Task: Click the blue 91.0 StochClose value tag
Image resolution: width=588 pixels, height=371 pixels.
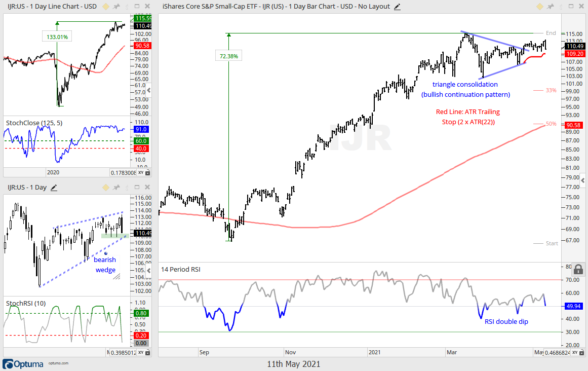Action: tap(141, 129)
